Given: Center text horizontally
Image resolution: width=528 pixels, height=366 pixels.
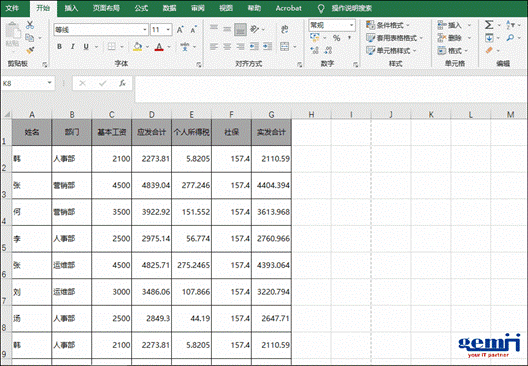Looking at the screenshot, I should [227, 46].
